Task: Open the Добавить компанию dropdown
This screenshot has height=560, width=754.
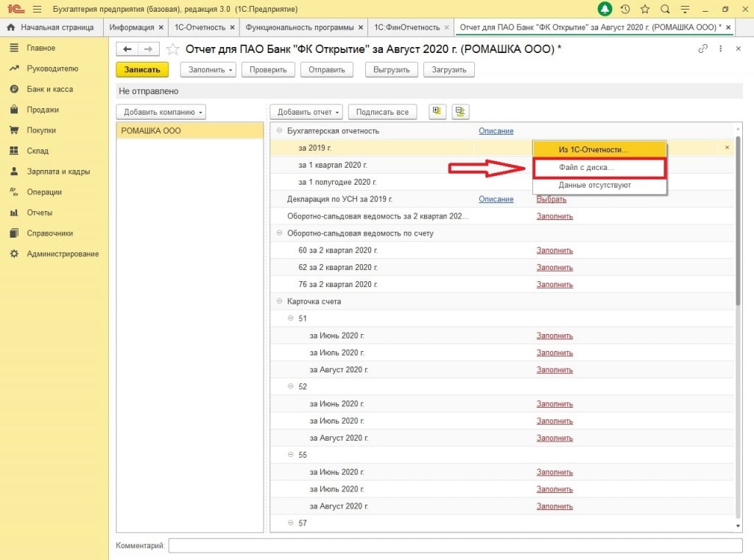Action: (x=161, y=112)
